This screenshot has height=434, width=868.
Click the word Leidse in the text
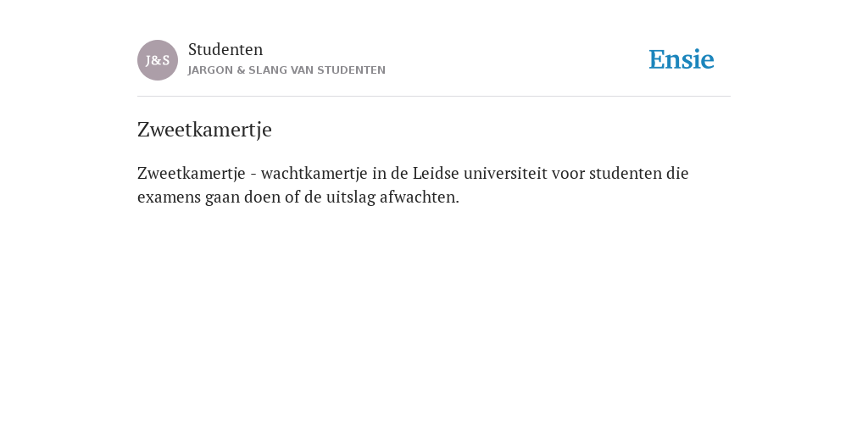[x=436, y=173]
